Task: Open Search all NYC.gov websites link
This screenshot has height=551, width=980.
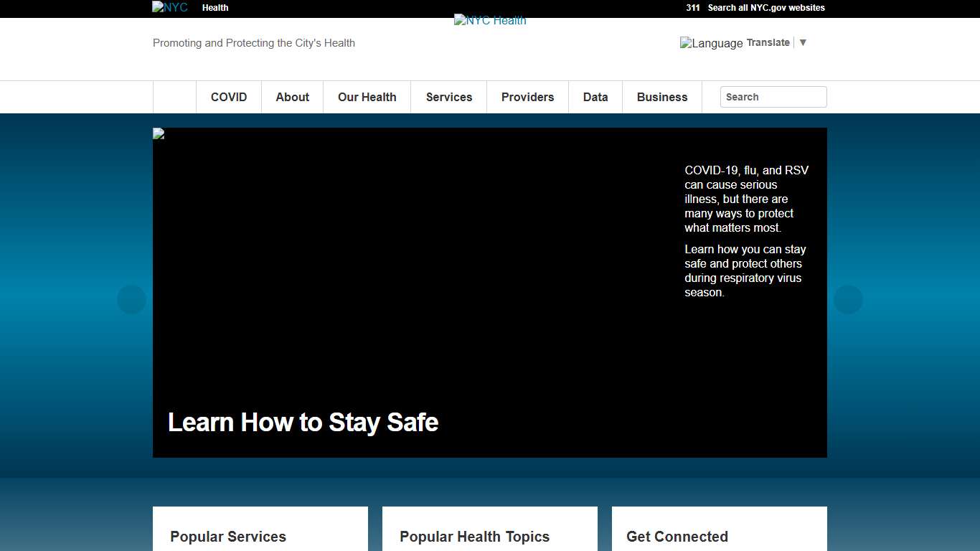Action: click(x=766, y=8)
